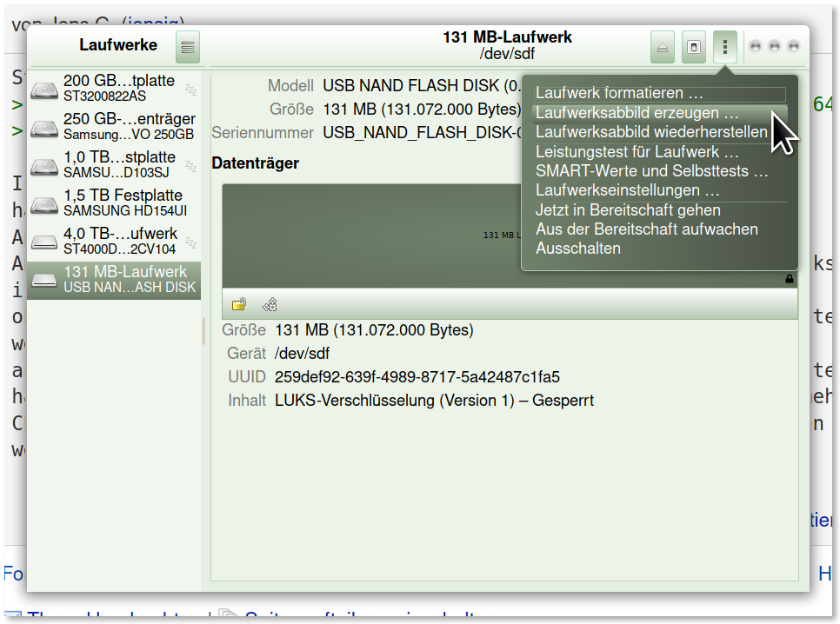Click standby zzz icon on 200 GB drive

[x=191, y=90]
